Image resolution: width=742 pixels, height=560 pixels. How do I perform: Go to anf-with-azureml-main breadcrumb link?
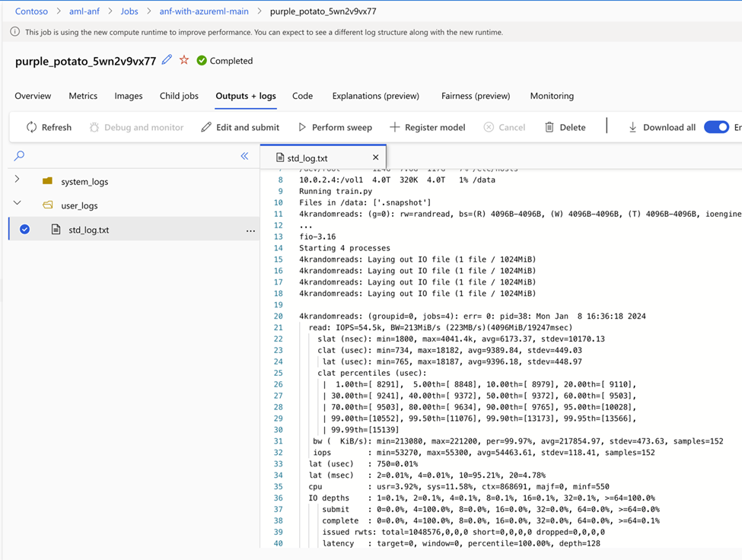[x=204, y=11]
